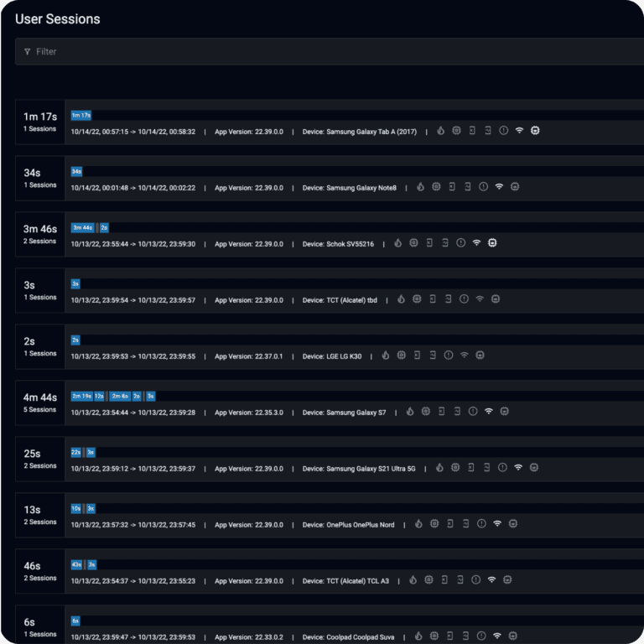
Task: Select the 2s segment in Schok SV55216 row
Action: coord(104,228)
